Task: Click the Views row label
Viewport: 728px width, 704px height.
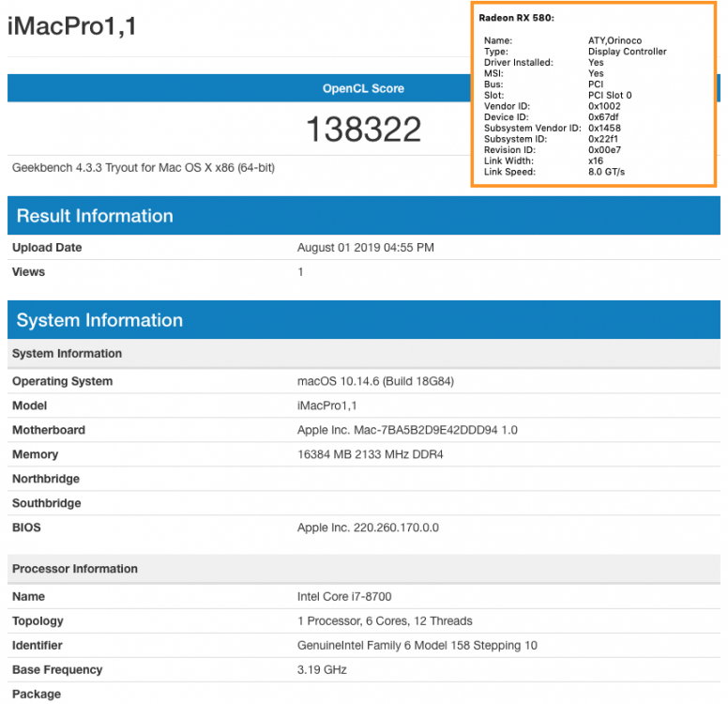Action: click(x=28, y=272)
